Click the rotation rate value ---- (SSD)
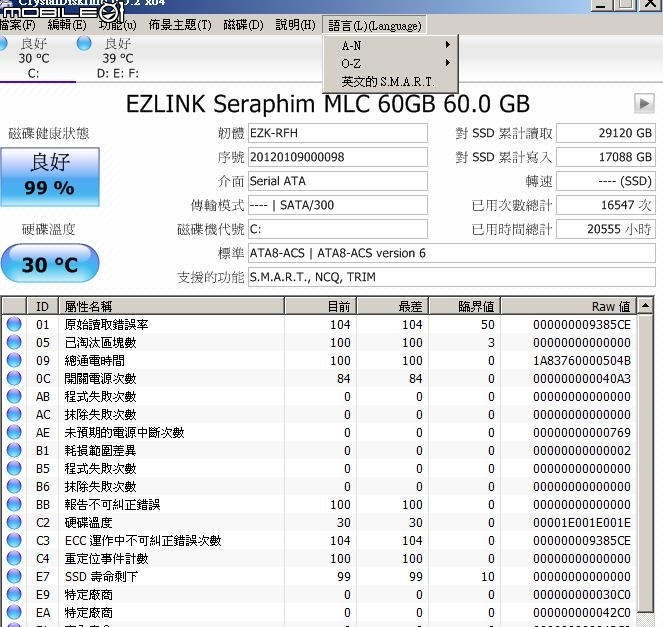663x627 pixels. (x=606, y=181)
